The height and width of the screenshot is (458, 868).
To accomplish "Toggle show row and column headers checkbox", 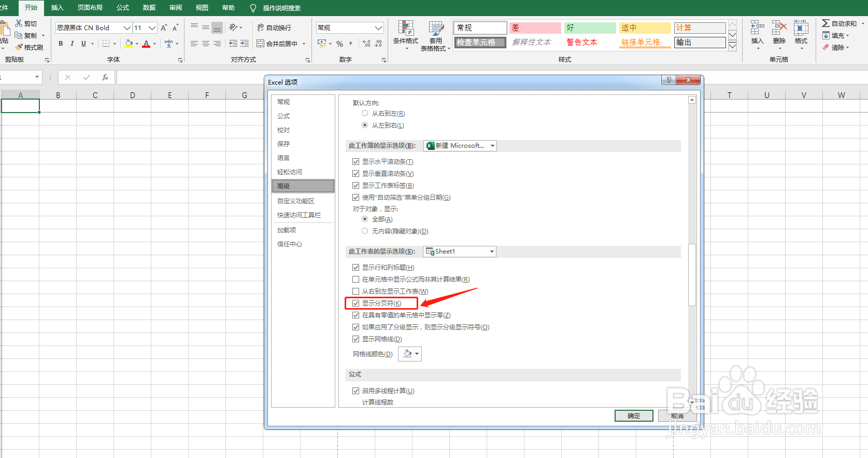I will (x=356, y=267).
